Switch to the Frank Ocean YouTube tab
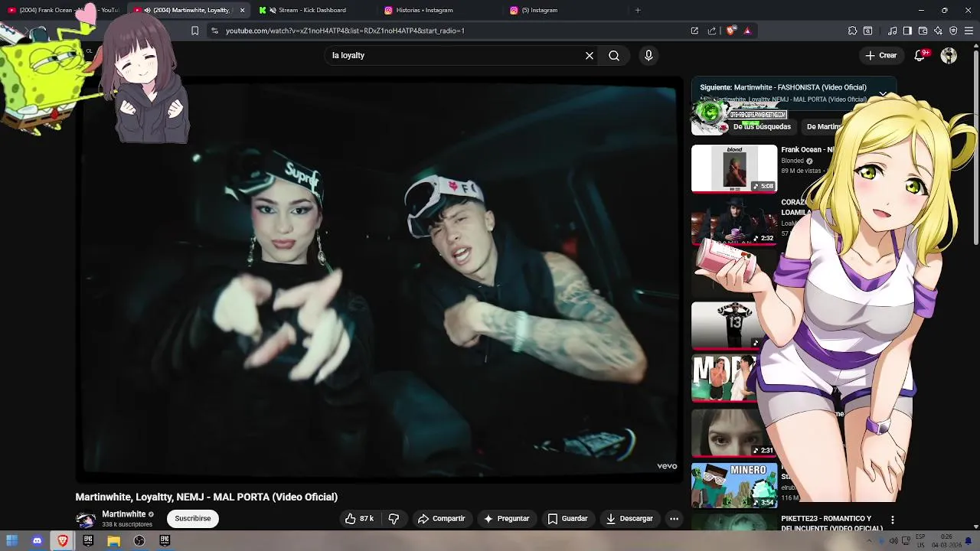 (63, 10)
